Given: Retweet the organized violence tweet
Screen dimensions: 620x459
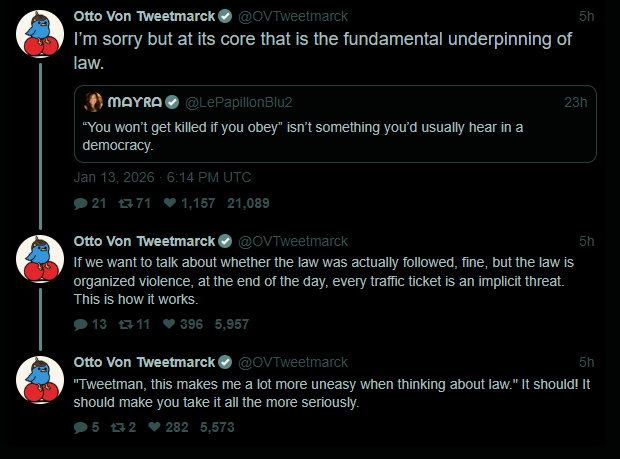Looking at the screenshot, I should click(x=125, y=324).
